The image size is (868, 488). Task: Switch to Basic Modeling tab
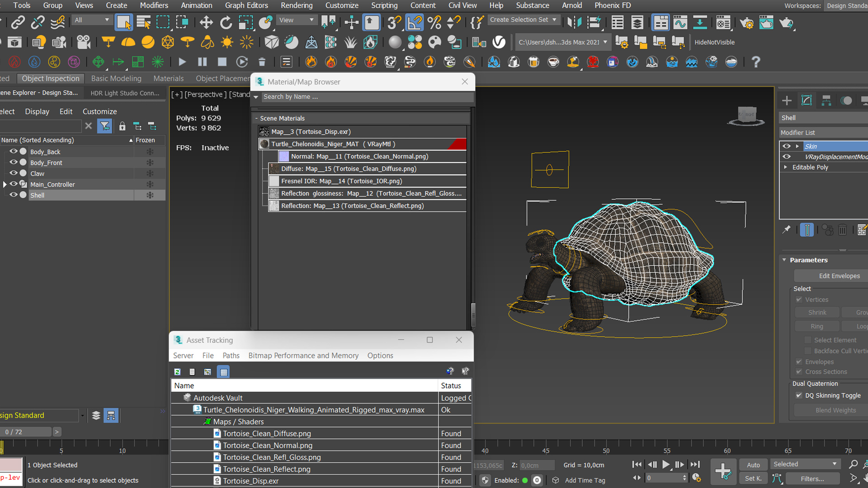click(116, 78)
